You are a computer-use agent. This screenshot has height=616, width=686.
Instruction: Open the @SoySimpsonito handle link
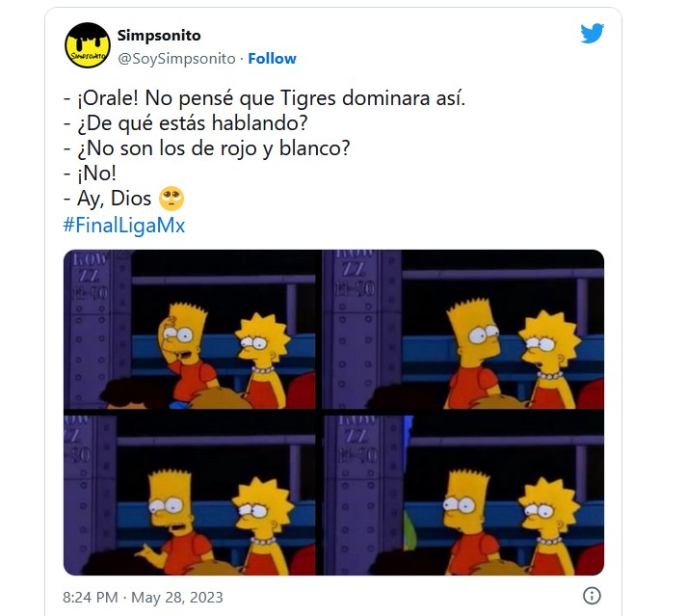click(x=176, y=58)
